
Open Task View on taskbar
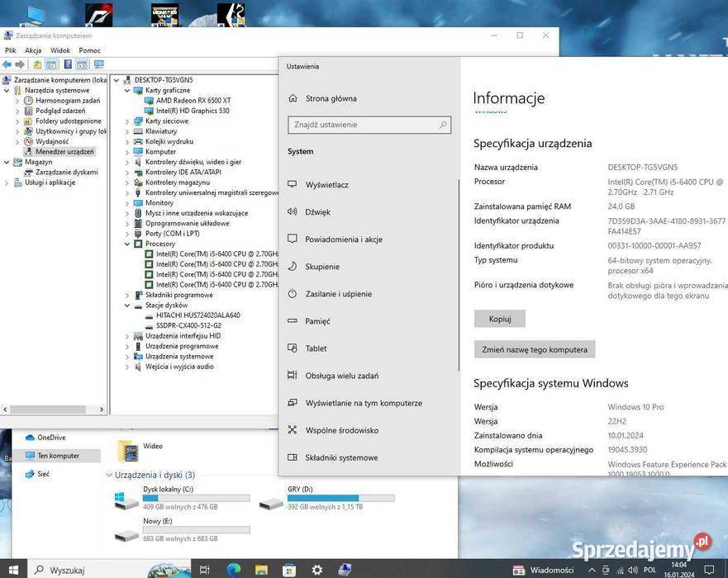click(x=204, y=570)
